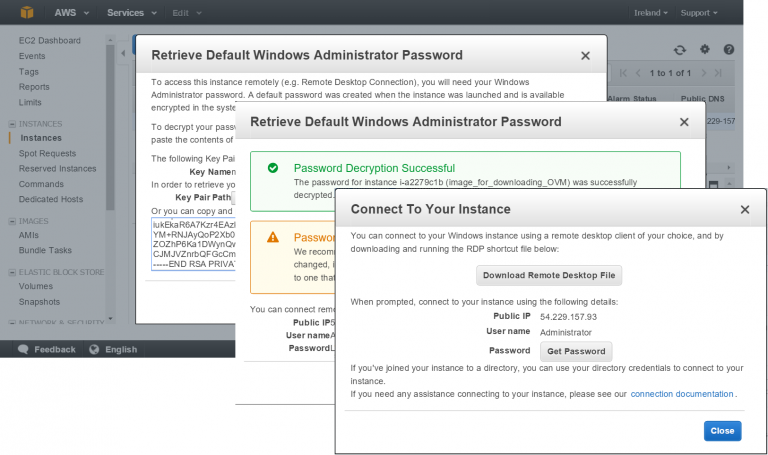
Task: Collapse the sidebar with left arrow
Action: point(123,53)
